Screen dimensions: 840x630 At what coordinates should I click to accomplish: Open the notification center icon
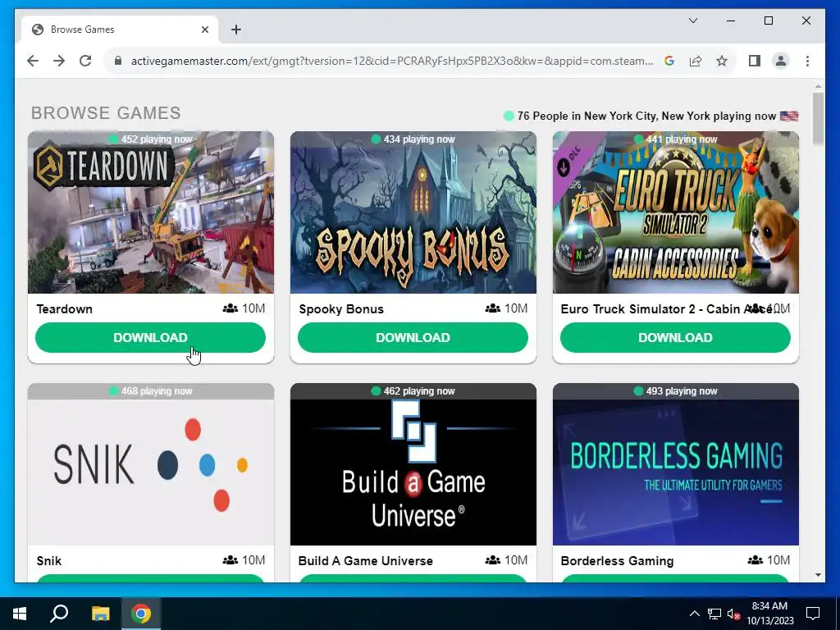coord(813,614)
